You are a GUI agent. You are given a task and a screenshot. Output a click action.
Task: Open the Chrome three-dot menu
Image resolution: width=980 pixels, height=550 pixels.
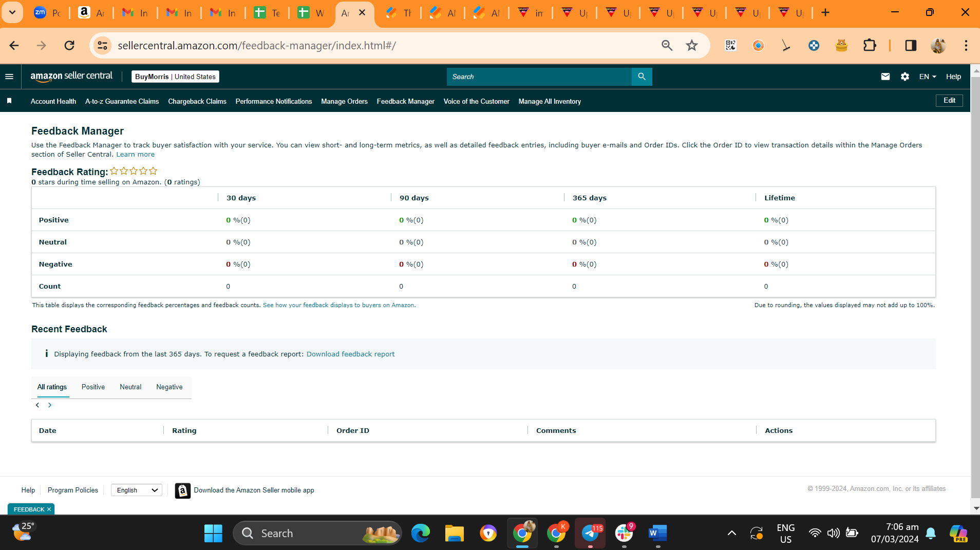[x=966, y=46]
